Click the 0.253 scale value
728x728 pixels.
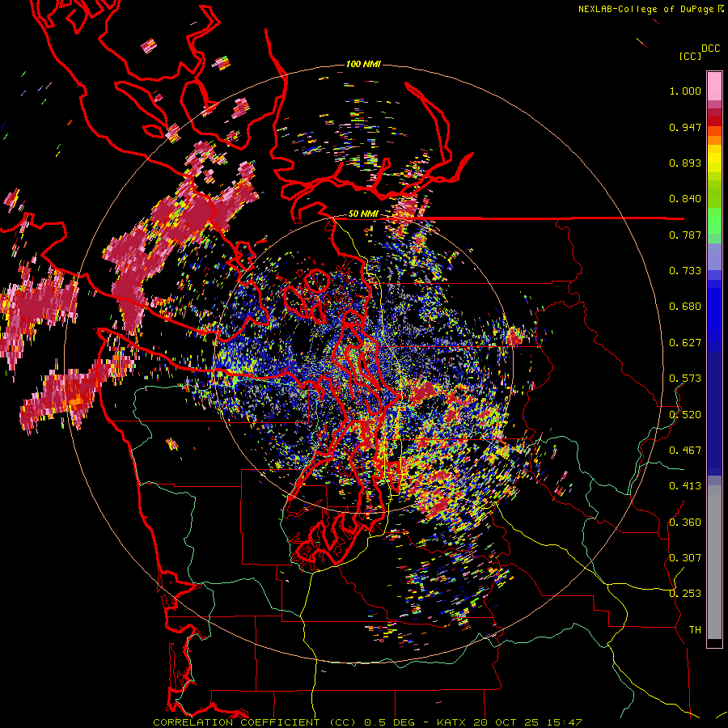[685, 594]
